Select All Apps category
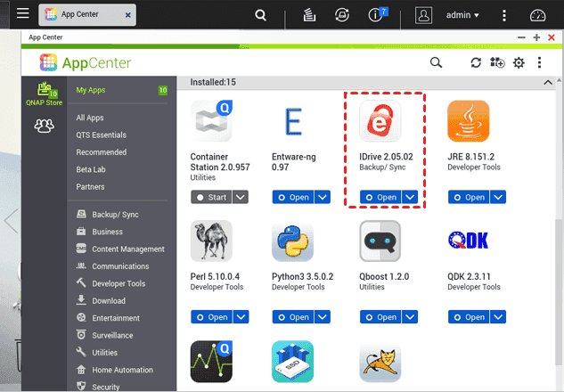 click(x=90, y=118)
